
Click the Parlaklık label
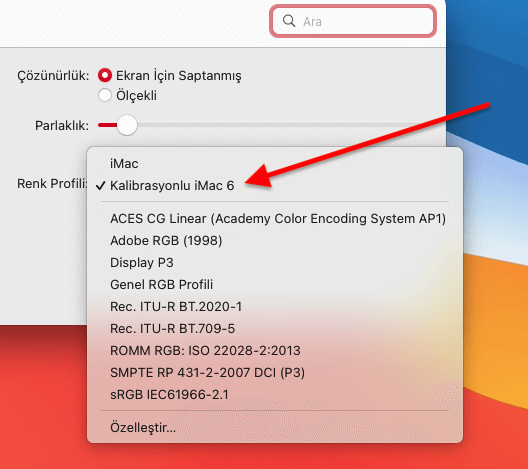tap(62, 126)
